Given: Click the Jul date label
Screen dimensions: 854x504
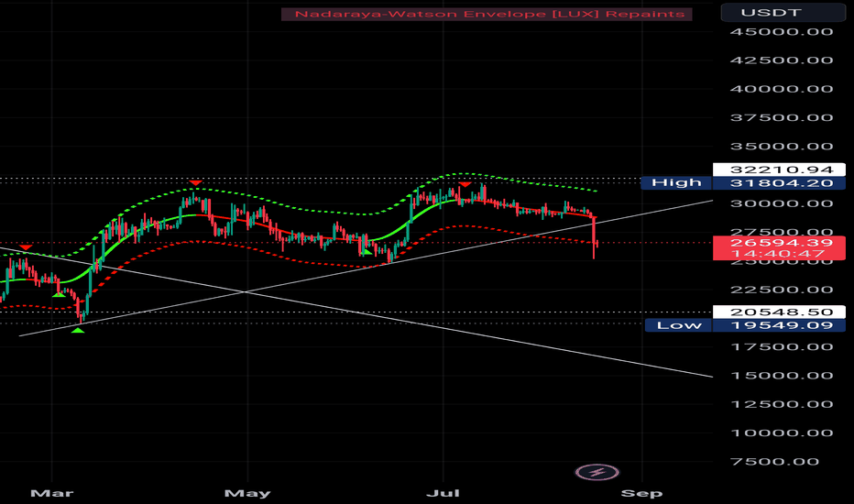Looking at the screenshot, I should click(x=443, y=493).
